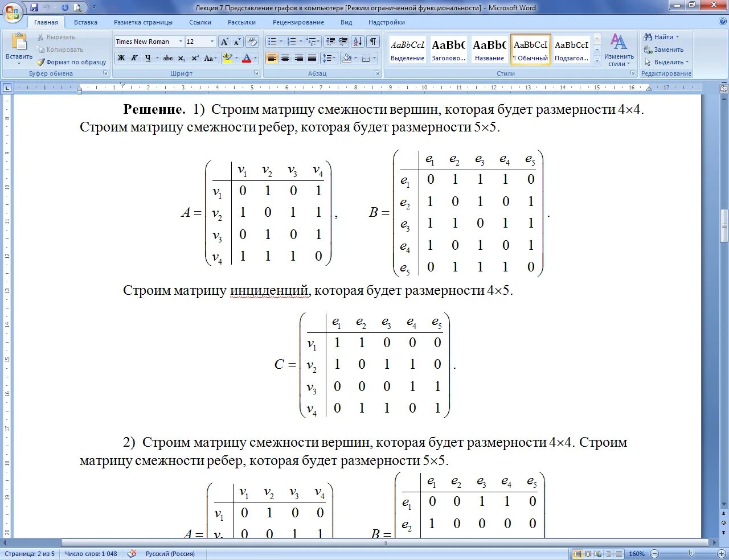Expand the styles gallery More arrow

(x=597, y=60)
